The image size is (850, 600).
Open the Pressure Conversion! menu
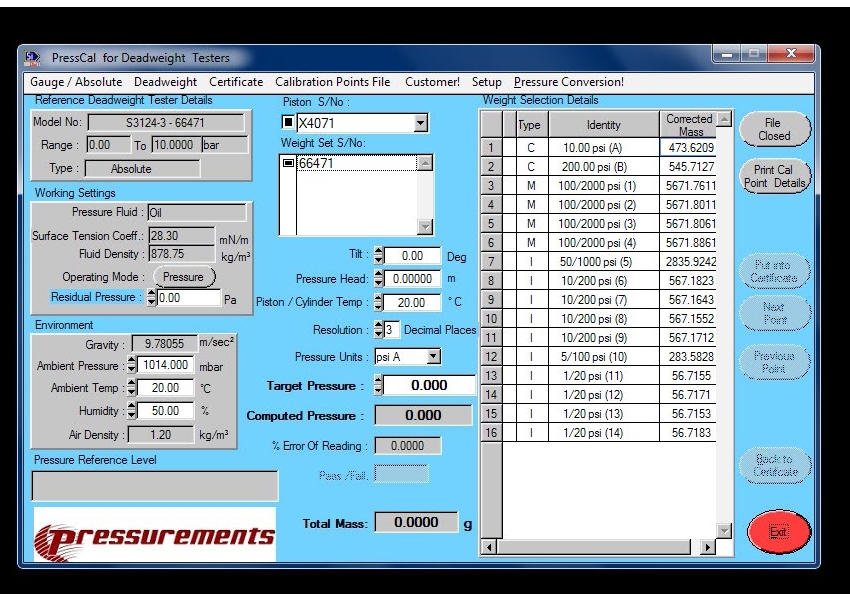coord(568,82)
